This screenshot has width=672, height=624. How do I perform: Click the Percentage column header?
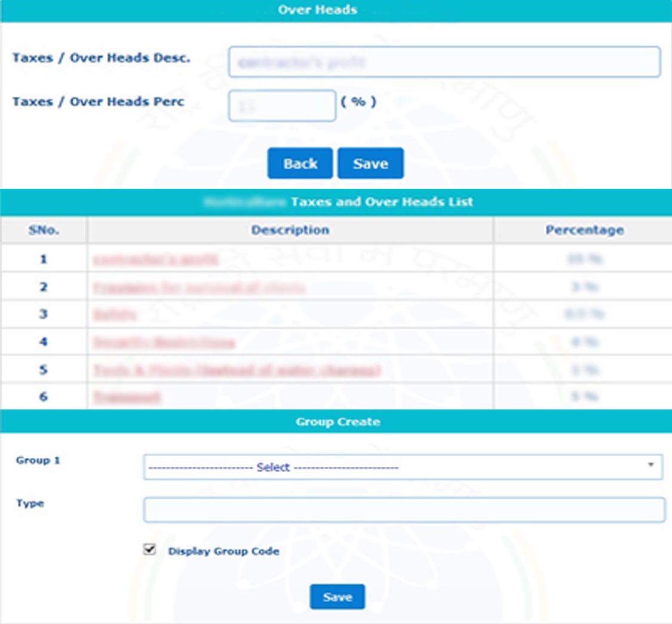pyautogui.click(x=584, y=230)
